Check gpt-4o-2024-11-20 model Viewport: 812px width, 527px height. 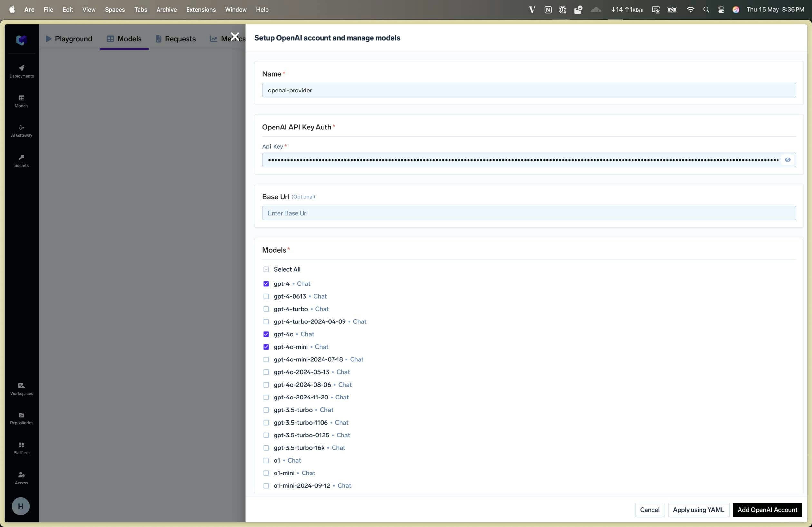pos(266,398)
